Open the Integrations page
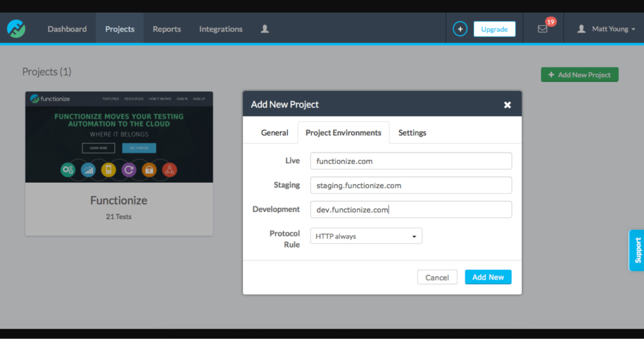 tap(221, 29)
